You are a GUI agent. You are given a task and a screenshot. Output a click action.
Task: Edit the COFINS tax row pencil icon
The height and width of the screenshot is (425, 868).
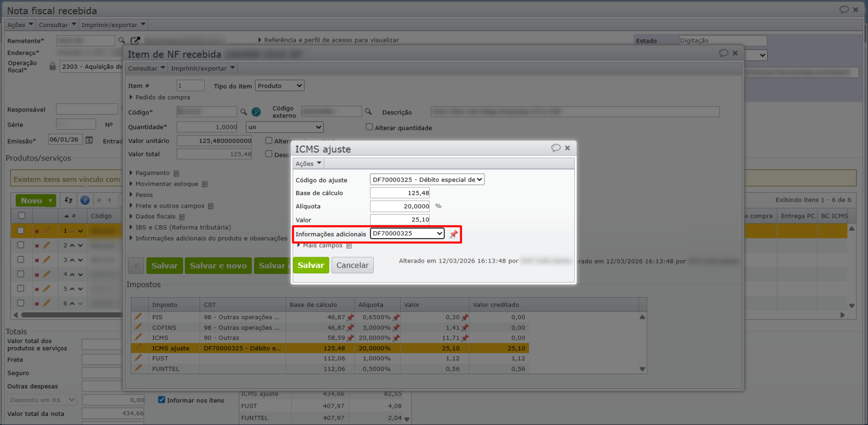pos(138,327)
